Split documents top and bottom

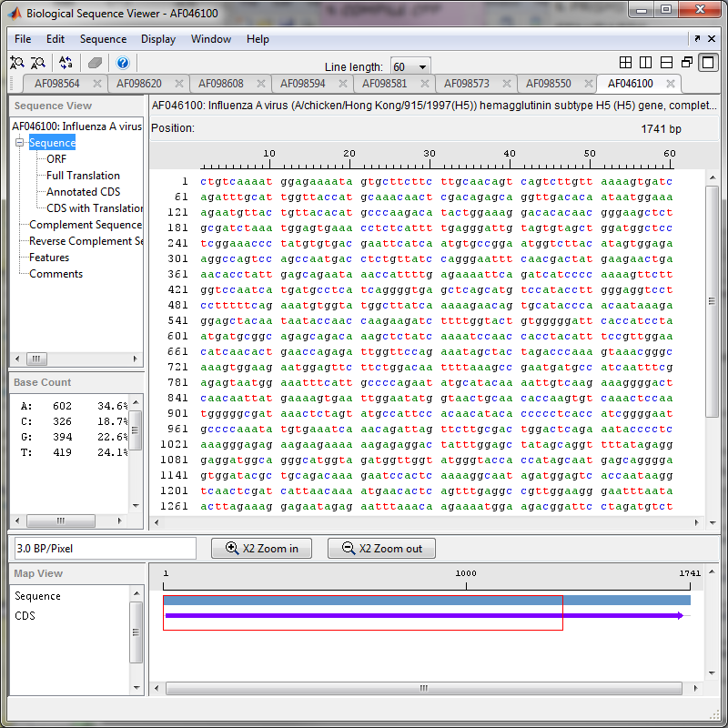666,63
